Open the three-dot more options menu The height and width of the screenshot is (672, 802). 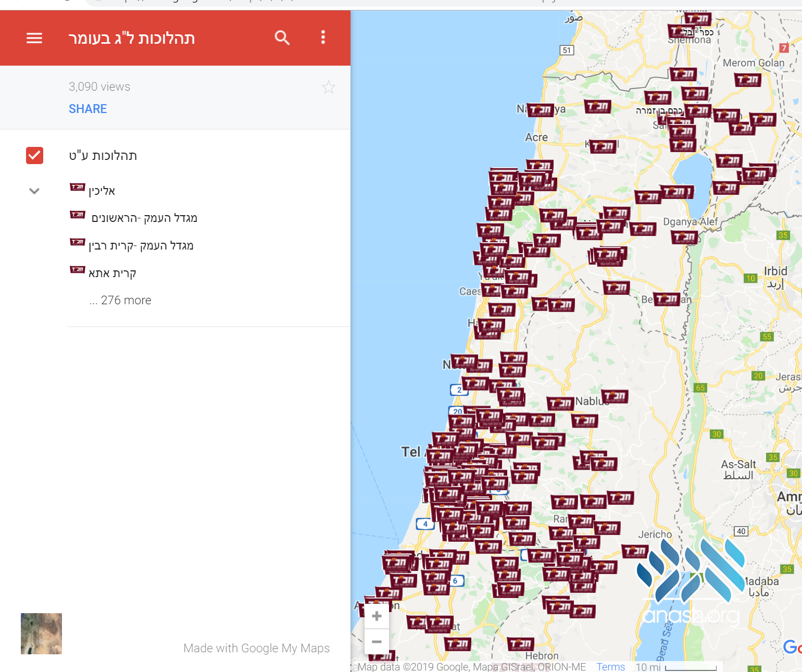tap(323, 38)
